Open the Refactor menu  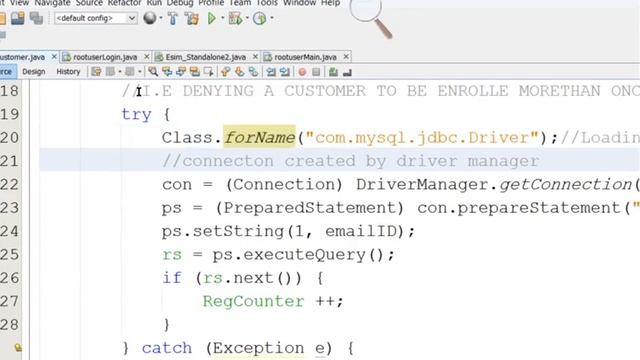coord(124,3)
